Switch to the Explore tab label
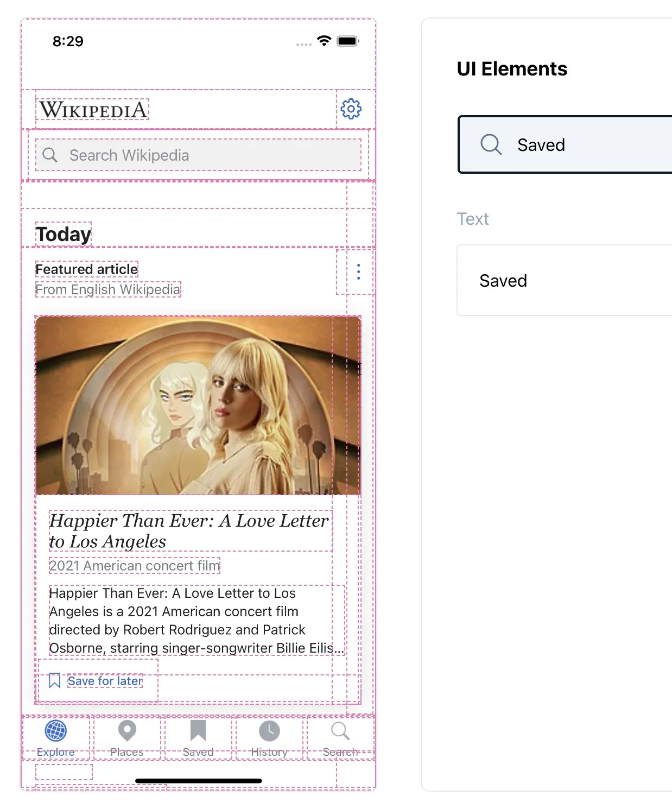The height and width of the screenshot is (809, 672). pyautogui.click(x=56, y=752)
